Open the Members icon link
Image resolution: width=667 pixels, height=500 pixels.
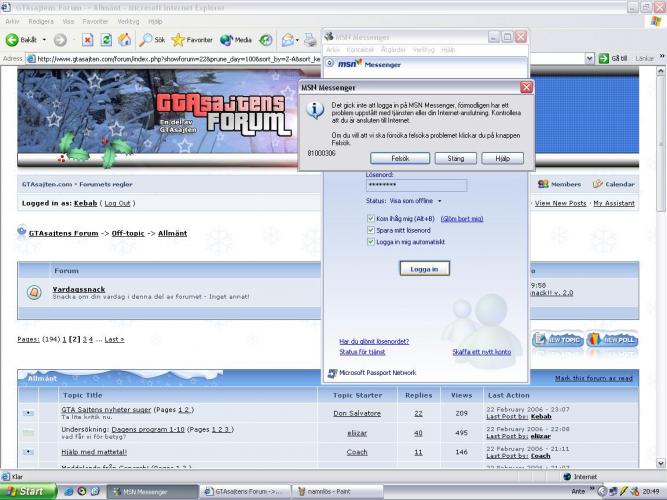(559, 184)
